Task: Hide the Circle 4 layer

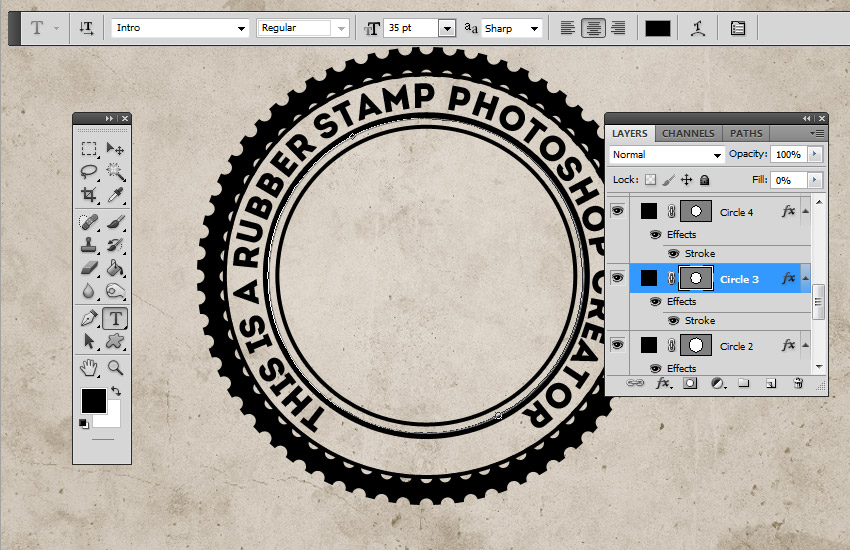Action: [x=618, y=212]
